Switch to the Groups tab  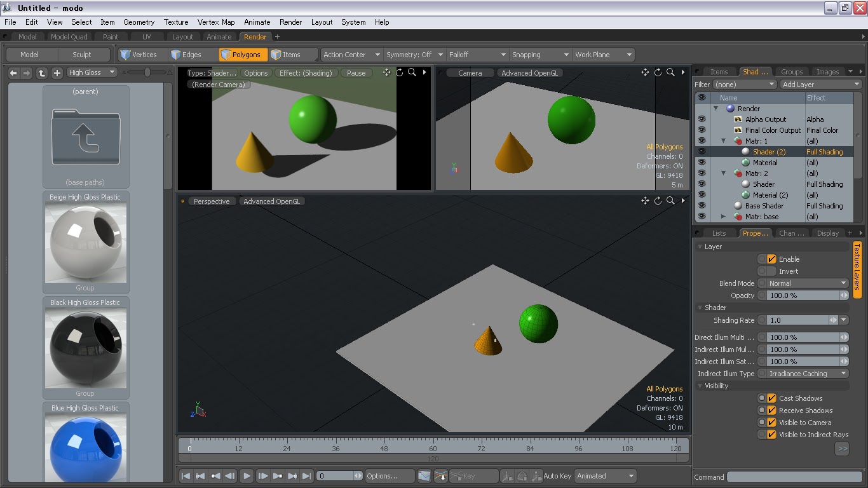coord(792,71)
